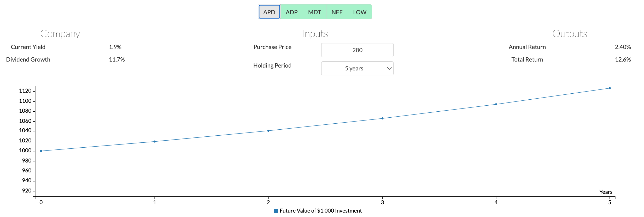Click the blue legend square icon
This screenshot has width=644, height=217.
[x=276, y=211]
